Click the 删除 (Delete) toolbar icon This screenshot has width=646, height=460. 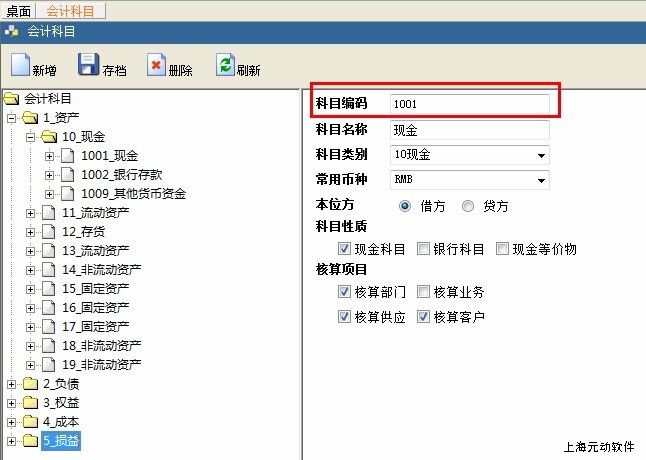click(x=155, y=67)
